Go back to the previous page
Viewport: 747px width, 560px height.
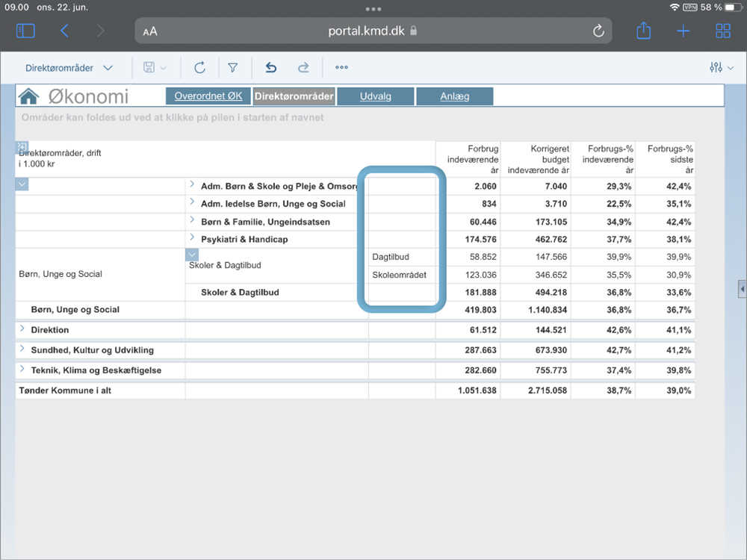pyautogui.click(x=64, y=31)
